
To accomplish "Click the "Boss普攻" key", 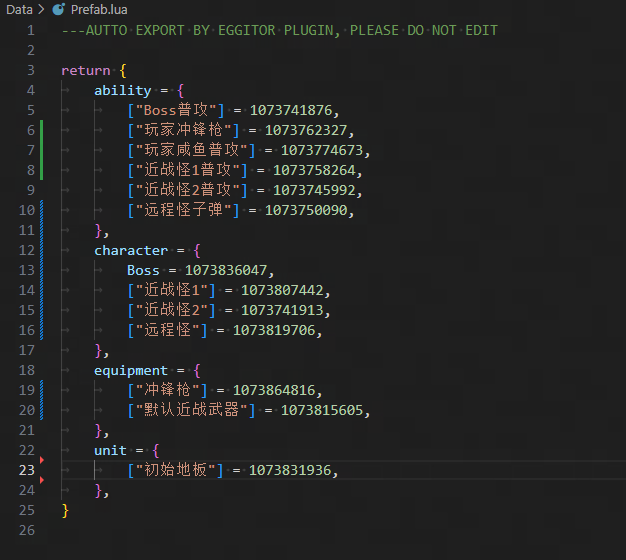I will click(x=176, y=110).
